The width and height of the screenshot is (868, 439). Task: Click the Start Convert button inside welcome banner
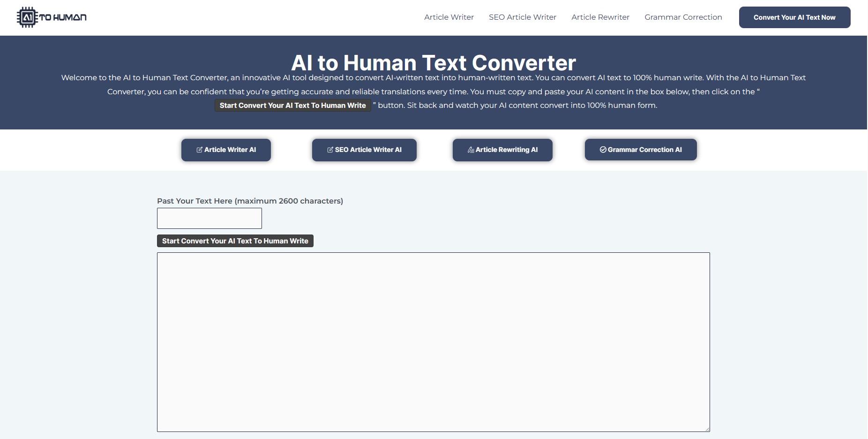coord(292,106)
